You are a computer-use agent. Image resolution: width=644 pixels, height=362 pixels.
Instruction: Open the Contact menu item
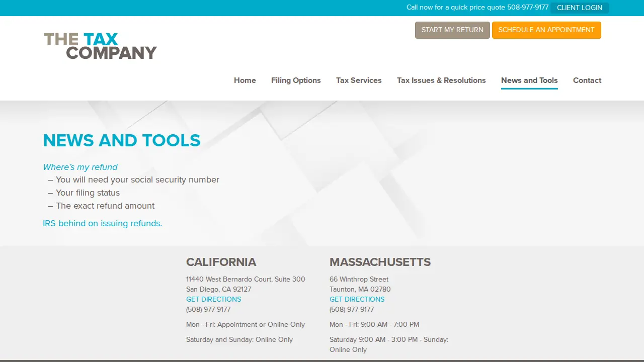(587, 80)
